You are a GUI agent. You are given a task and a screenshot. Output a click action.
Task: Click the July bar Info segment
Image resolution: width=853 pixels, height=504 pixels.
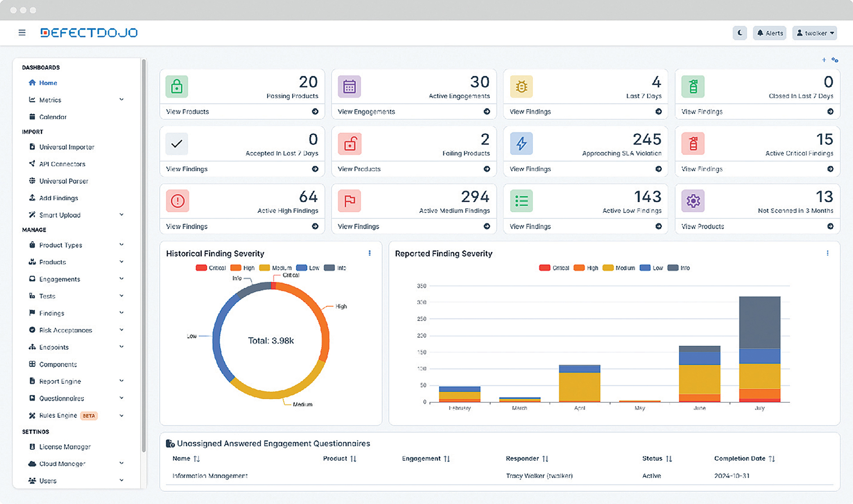click(759, 322)
